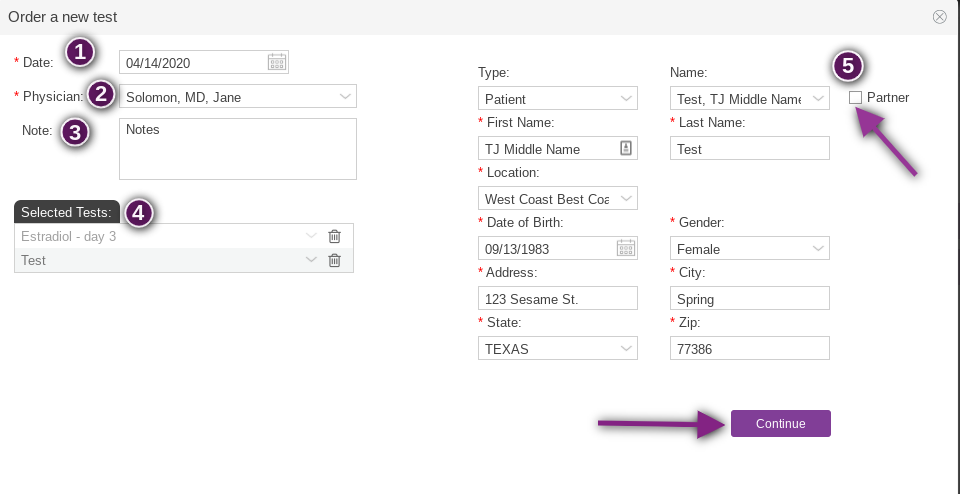Screen dimensions: 960x494
Task: Close the Order a new test dialog
Action: pyautogui.click(x=939, y=17)
